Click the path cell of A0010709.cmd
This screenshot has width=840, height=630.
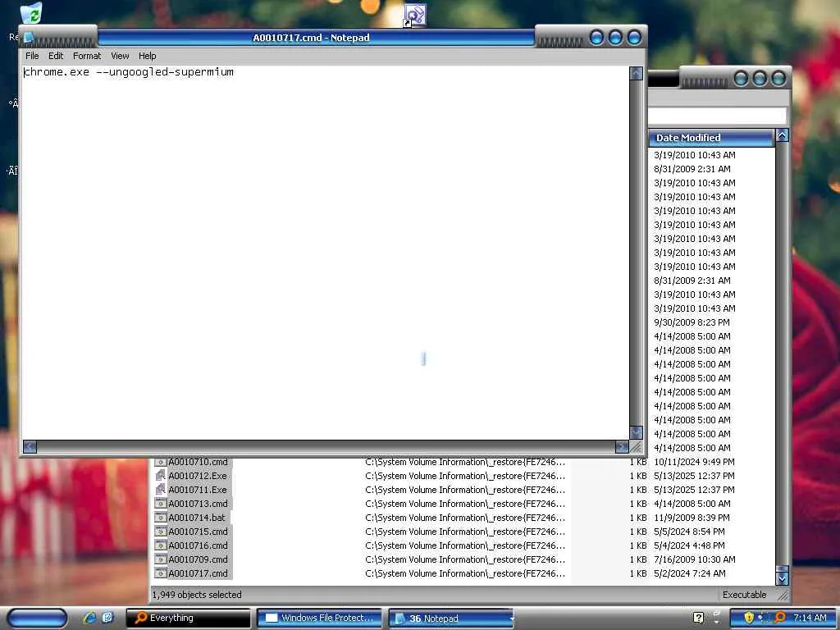[x=465, y=559]
